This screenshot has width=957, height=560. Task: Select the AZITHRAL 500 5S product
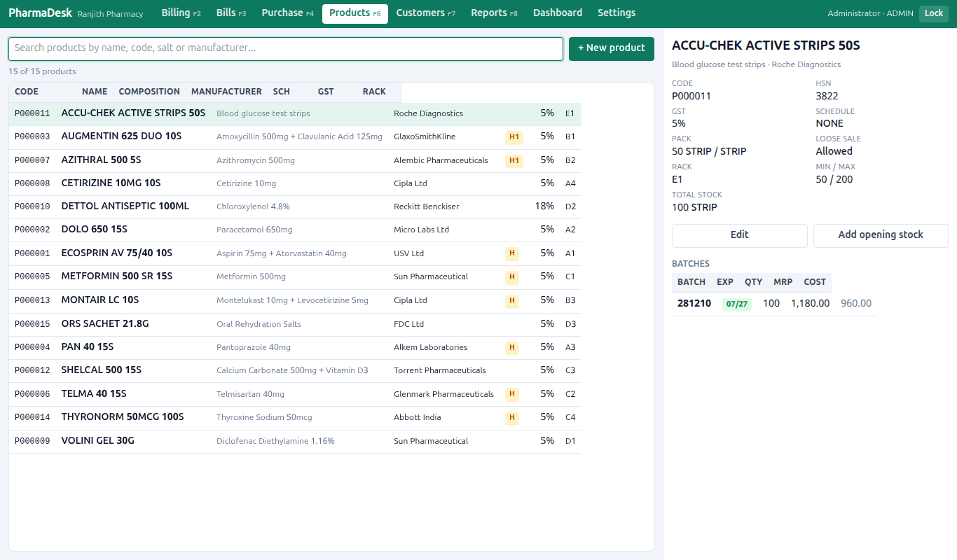point(295,160)
